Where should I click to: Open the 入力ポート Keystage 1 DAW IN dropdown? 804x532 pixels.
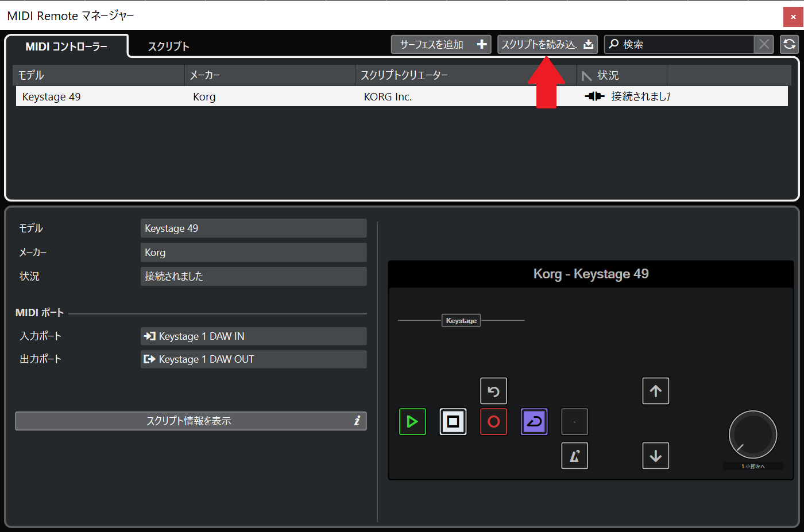point(253,336)
